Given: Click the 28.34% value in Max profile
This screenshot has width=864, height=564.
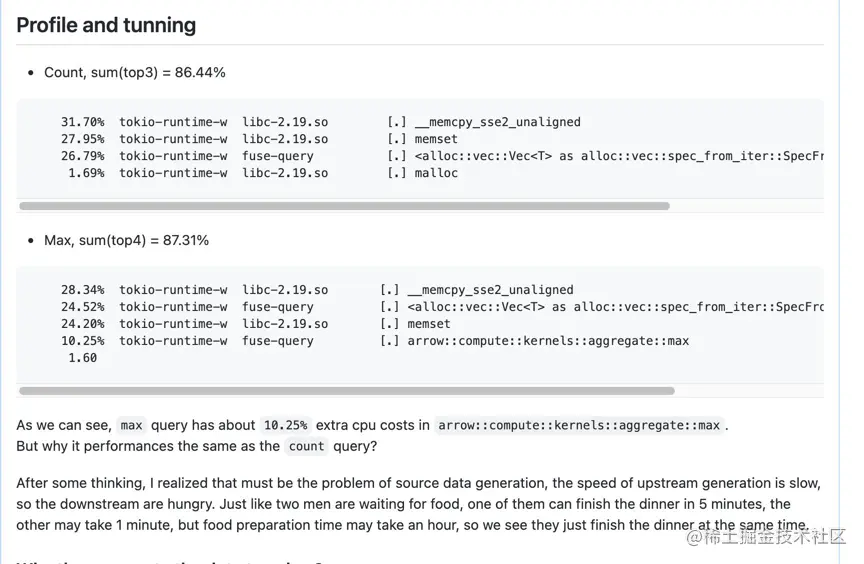Looking at the screenshot, I should pos(83,290).
